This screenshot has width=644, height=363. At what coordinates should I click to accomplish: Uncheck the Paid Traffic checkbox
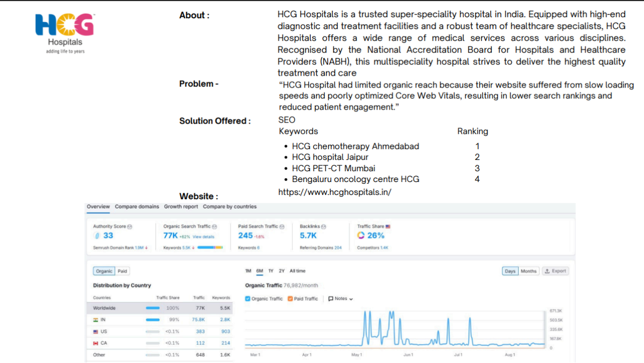coord(290,299)
